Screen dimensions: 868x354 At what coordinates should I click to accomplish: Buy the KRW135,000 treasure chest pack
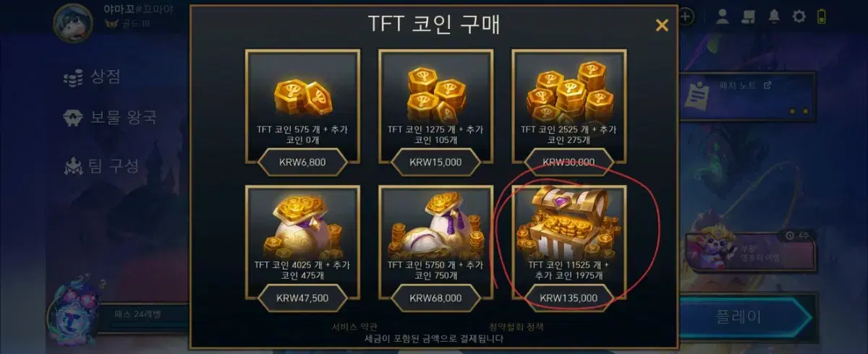coord(569,297)
